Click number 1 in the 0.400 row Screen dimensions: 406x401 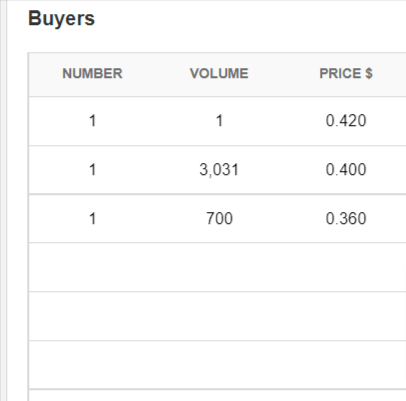click(x=92, y=170)
